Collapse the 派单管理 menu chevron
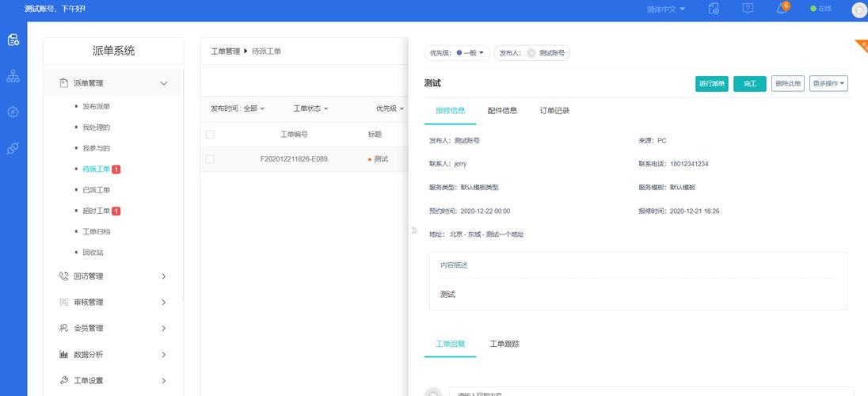This screenshot has width=868, height=396. click(x=163, y=83)
